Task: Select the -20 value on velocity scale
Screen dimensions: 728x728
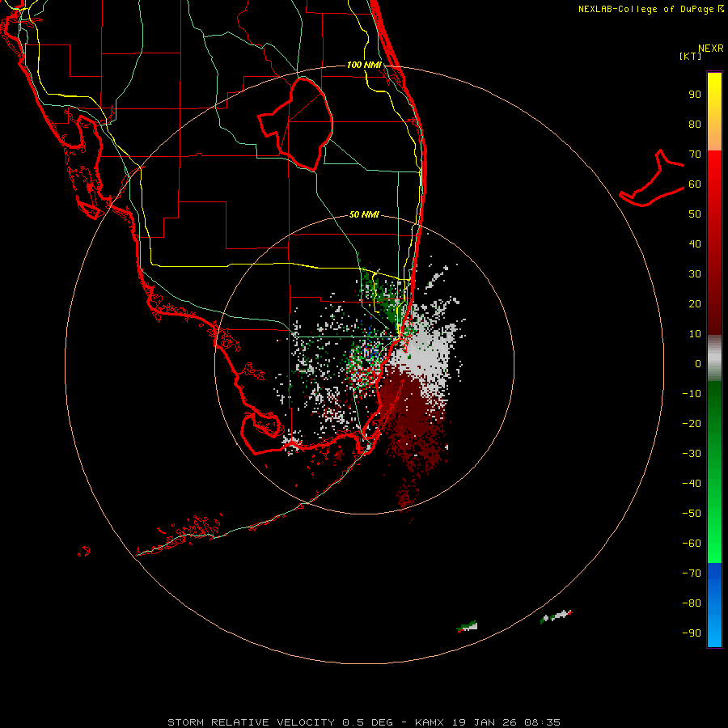Action: (692, 423)
